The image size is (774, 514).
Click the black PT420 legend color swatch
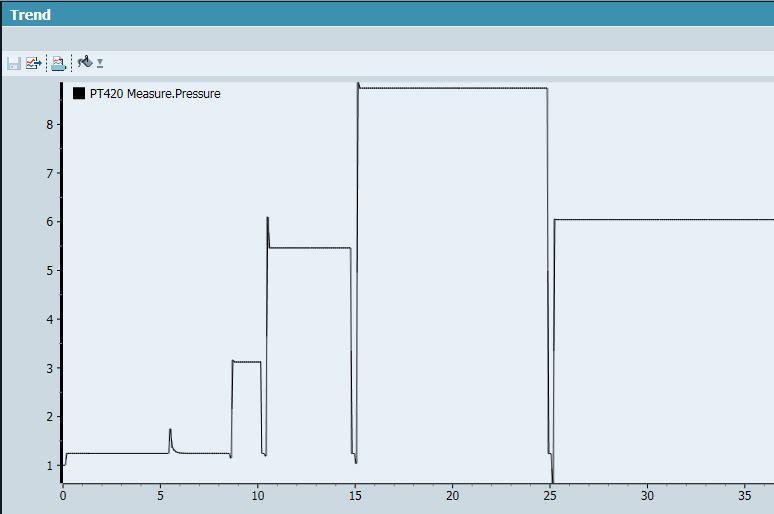click(79, 93)
